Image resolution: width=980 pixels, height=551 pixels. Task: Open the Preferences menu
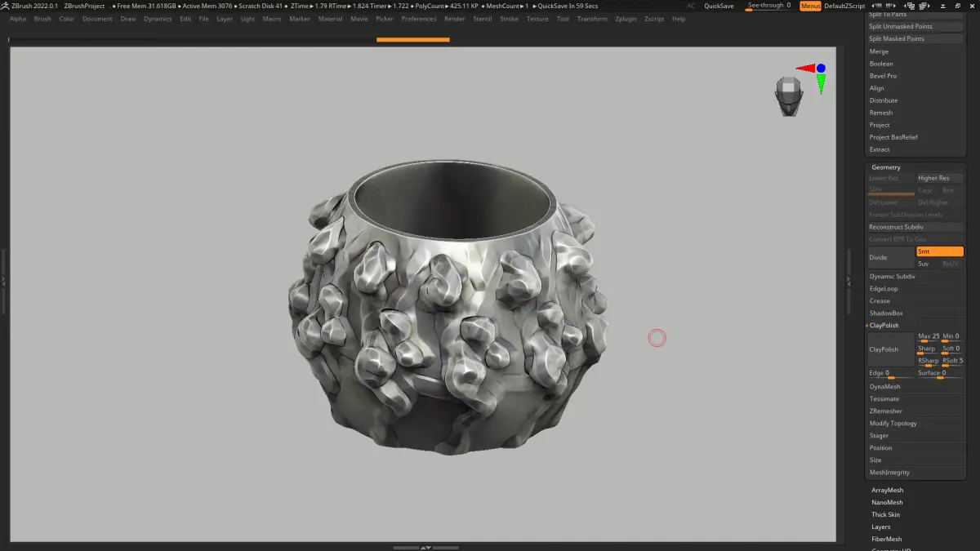pyautogui.click(x=419, y=19)
